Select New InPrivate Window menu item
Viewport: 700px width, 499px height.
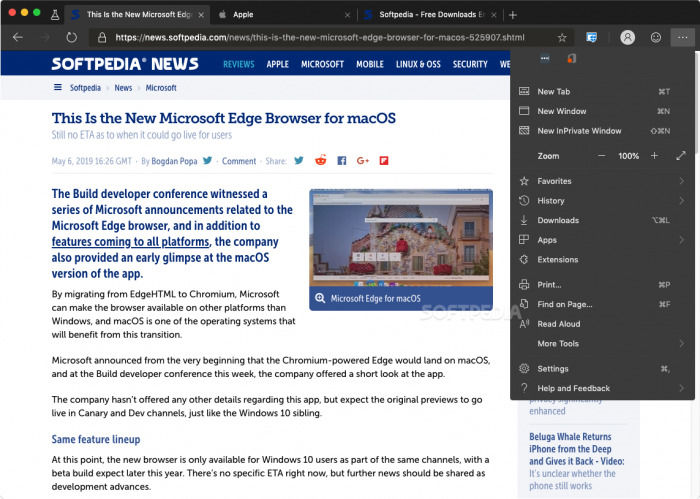click(579, 131)
